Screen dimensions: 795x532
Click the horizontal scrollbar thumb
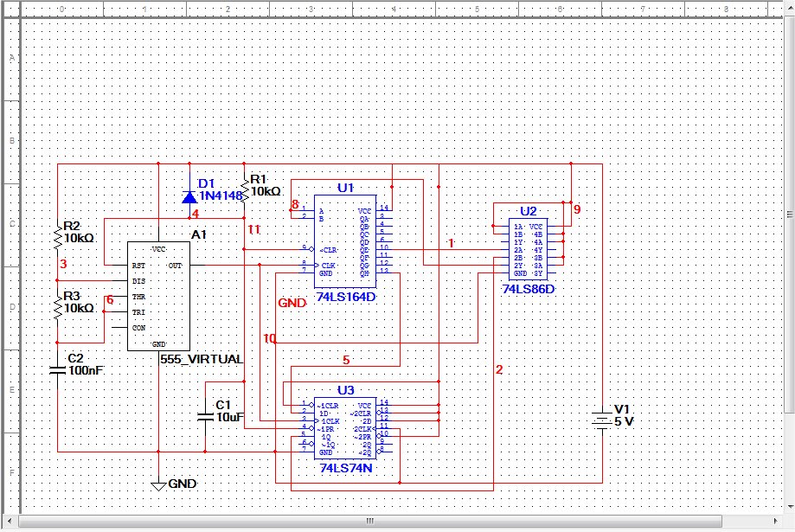[x=370, y=521]
